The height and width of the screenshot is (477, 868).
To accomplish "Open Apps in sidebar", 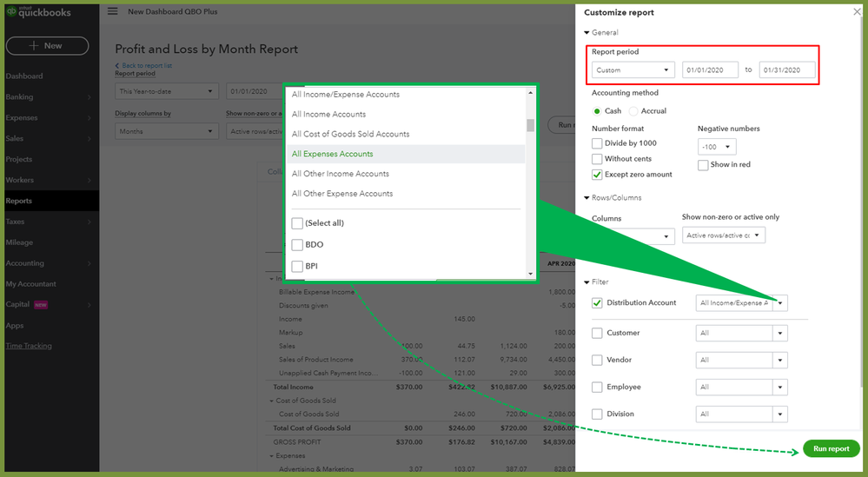I will point(15,325).
